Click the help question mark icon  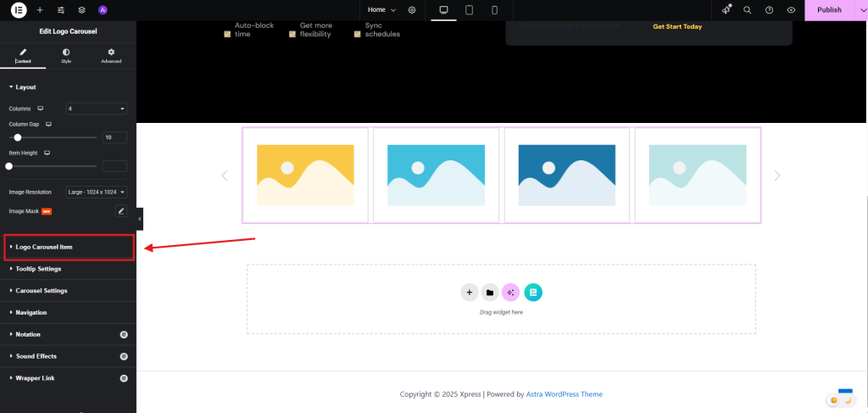(769, 10)
